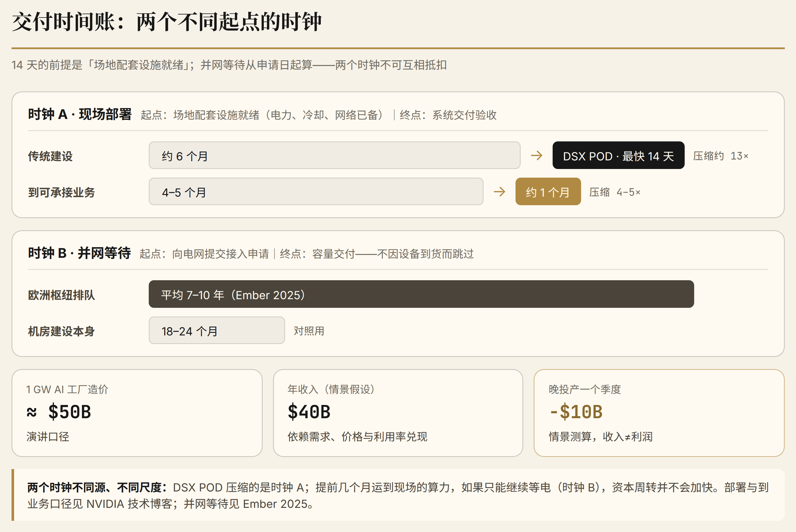This screenshot has height=532, width=796.
Task: Click the row label 欧洲枢纽排队
Action: pos(62,295)
